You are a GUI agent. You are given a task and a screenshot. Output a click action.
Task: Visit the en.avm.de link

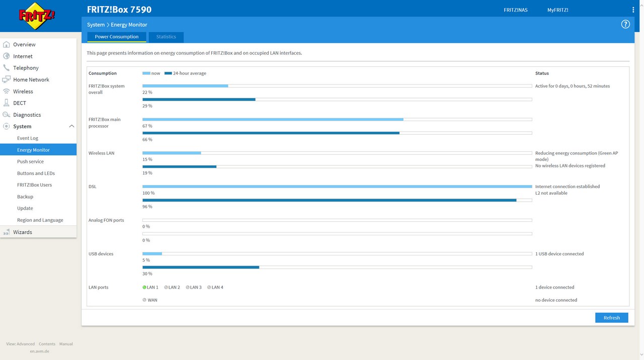coord(40,351)
